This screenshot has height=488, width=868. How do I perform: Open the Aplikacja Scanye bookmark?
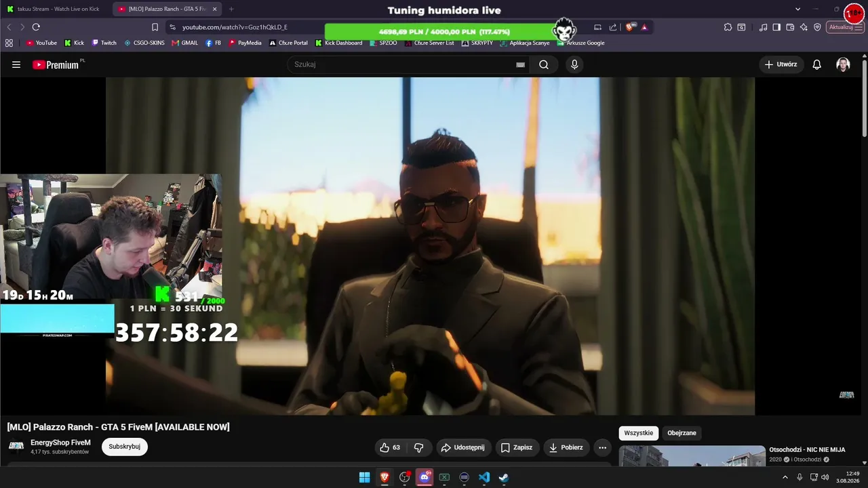525,43
